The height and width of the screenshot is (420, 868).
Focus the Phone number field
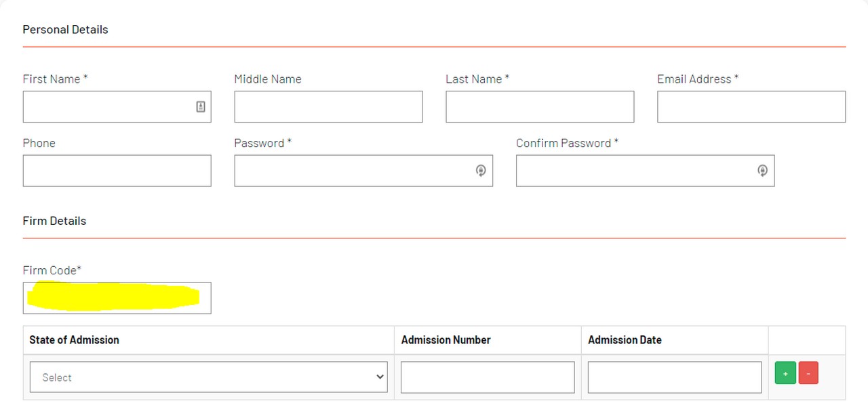coord(117,171)
